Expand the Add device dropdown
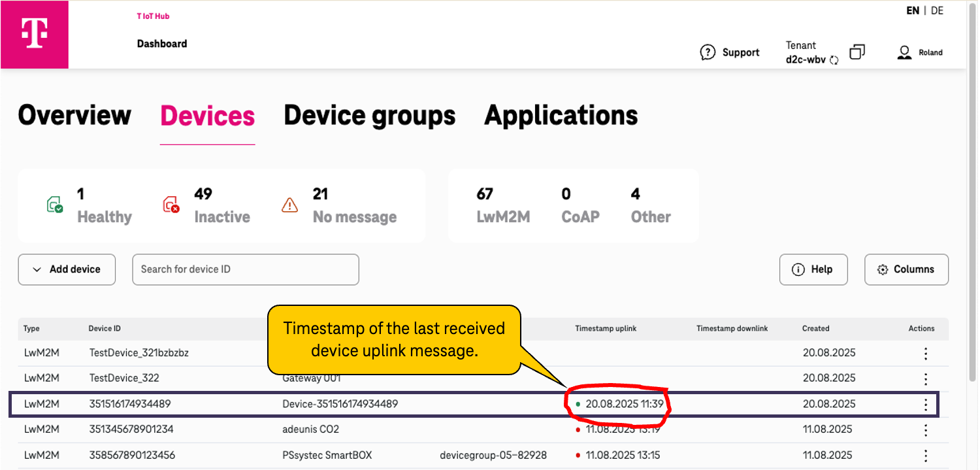This screenshot has height=470, width=980. pos(66,269)
